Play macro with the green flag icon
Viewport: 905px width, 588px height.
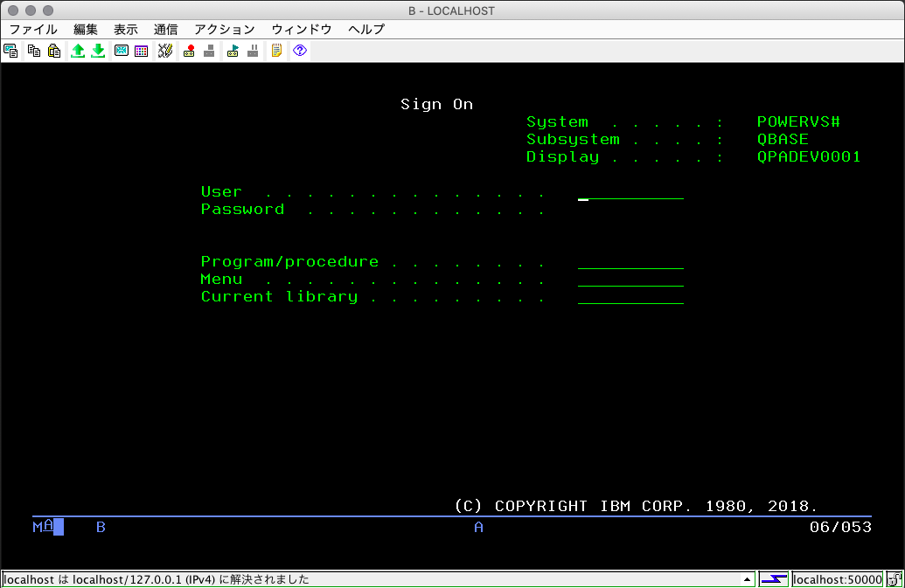coord(233,51)
